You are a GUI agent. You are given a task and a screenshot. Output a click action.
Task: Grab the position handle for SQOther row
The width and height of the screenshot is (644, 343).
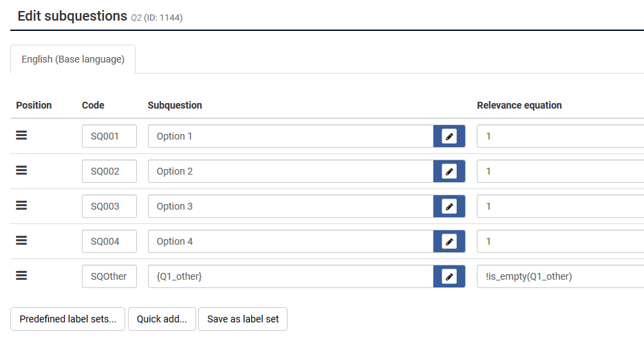click(21, 276)
